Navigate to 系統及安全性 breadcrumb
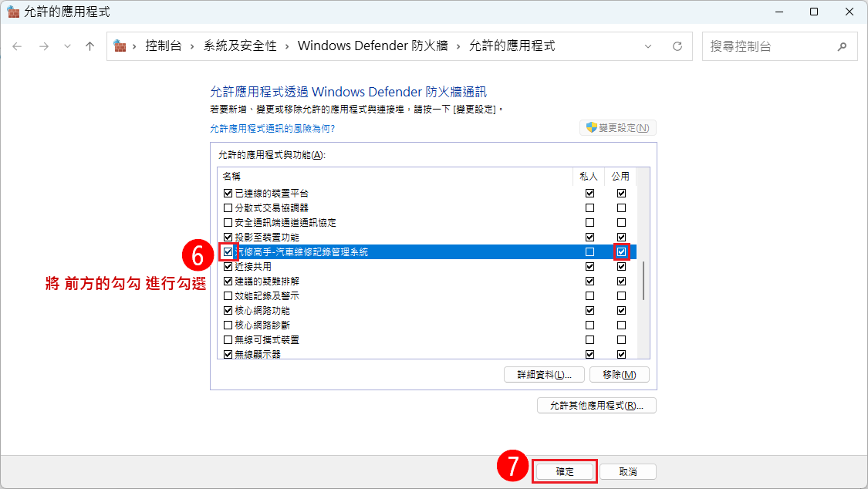The image size is (868, 489). pos(239,46)
